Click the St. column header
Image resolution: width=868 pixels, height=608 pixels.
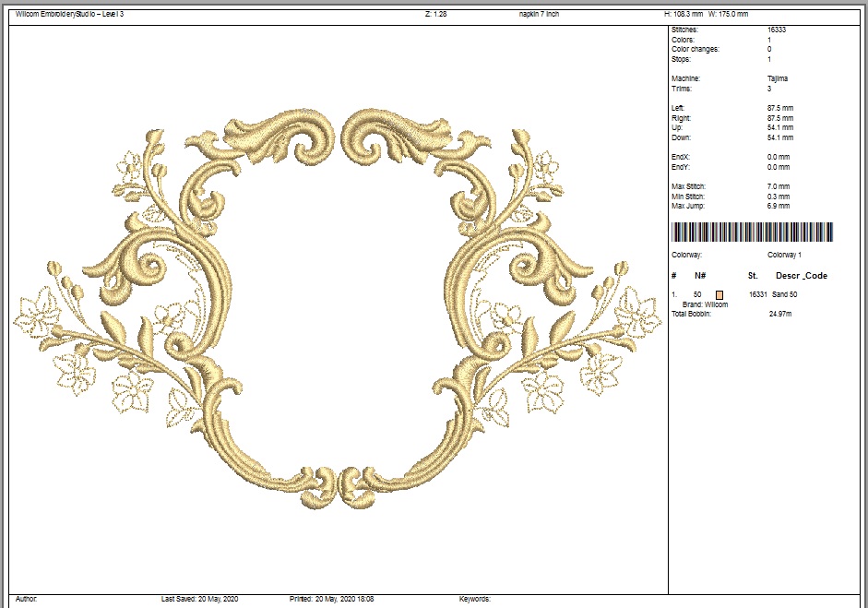(x=753, y=276)
